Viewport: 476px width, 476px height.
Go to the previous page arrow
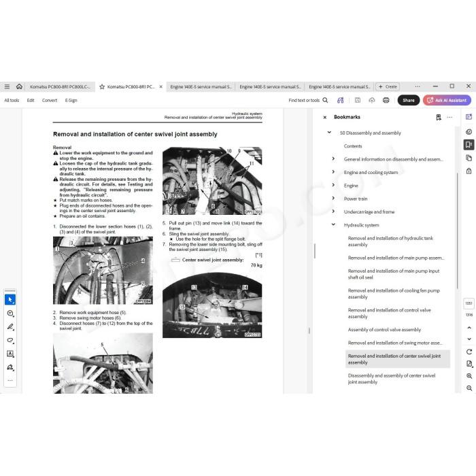coord(469,328)
